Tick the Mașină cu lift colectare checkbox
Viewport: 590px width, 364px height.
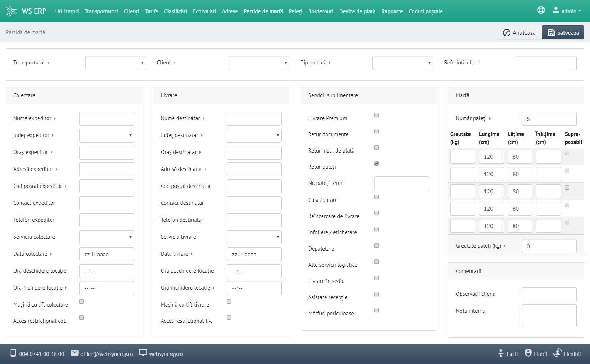[81, 301]
